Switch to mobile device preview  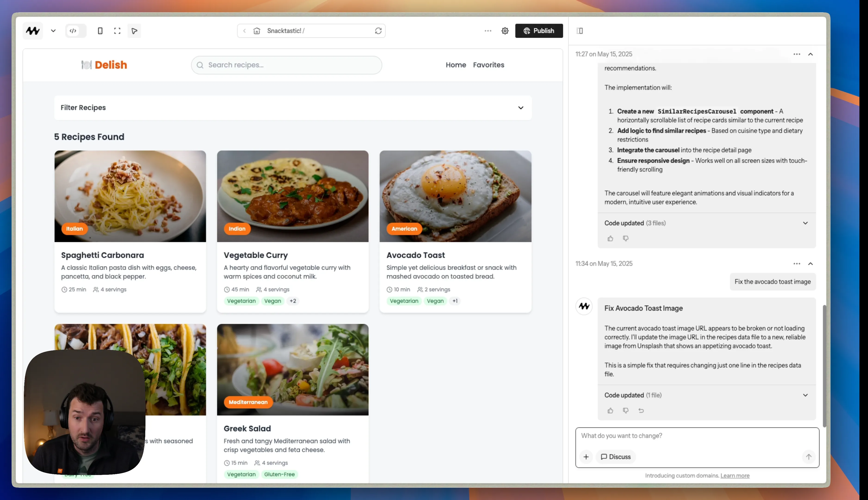point(100,31)
